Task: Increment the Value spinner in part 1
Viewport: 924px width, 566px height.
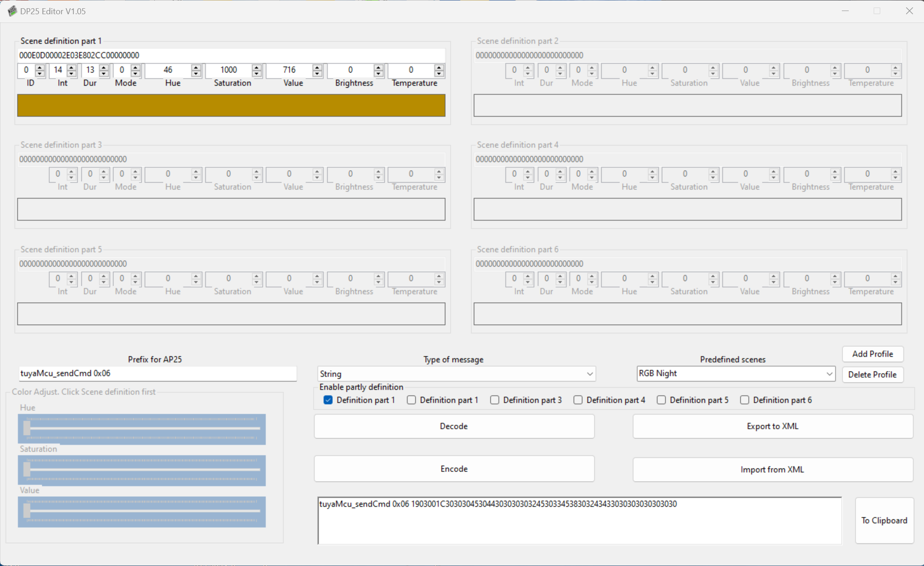Action: pos(317,67)
